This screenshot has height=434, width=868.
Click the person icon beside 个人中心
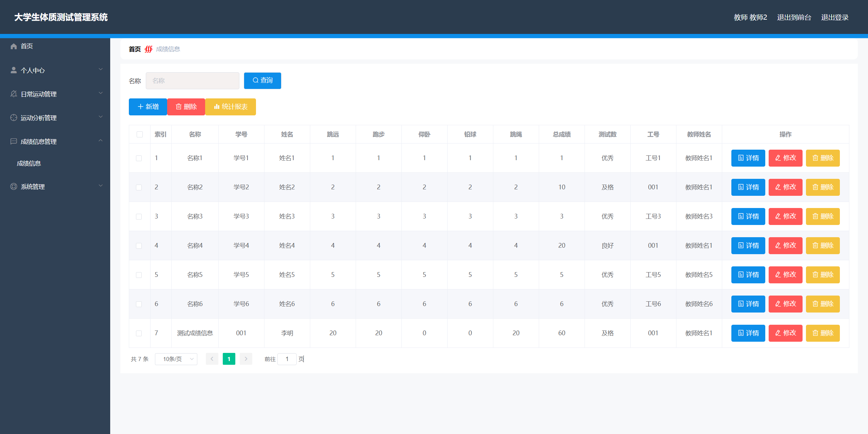pos(14,70)
